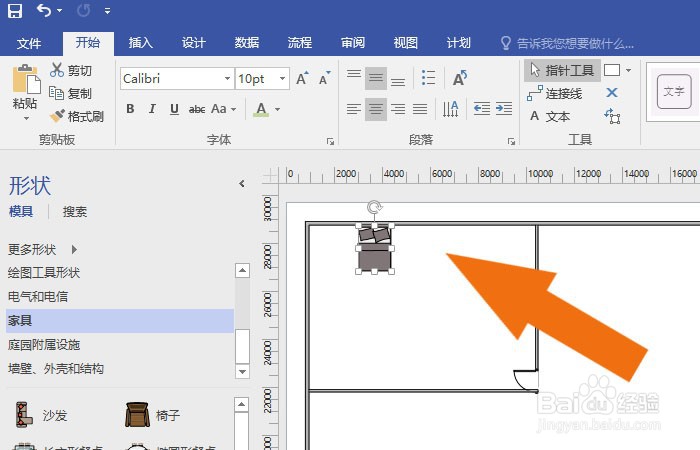
Task: Select the 家具 stencil
Action: (x=120, y=321)
